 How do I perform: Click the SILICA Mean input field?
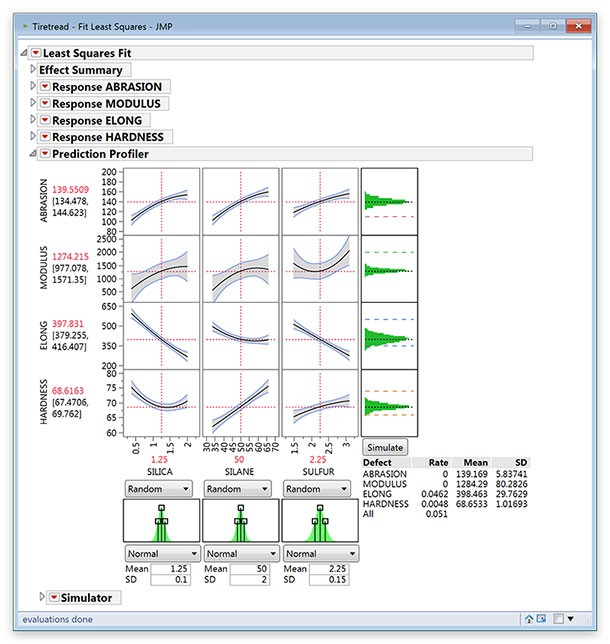[x=170, y=568]
